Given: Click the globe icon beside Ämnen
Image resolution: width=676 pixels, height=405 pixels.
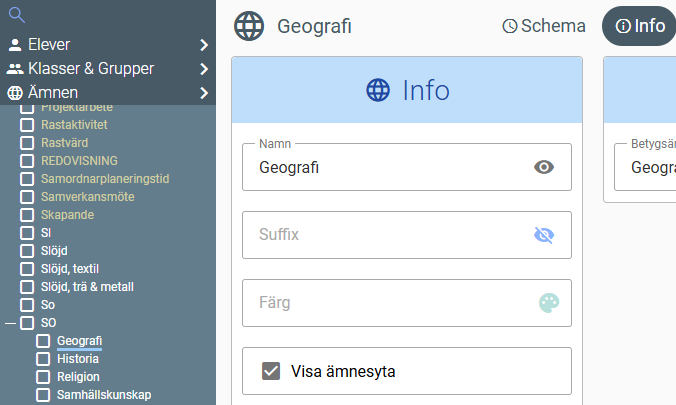Looking at the screenshot, I should coord(15,93).
